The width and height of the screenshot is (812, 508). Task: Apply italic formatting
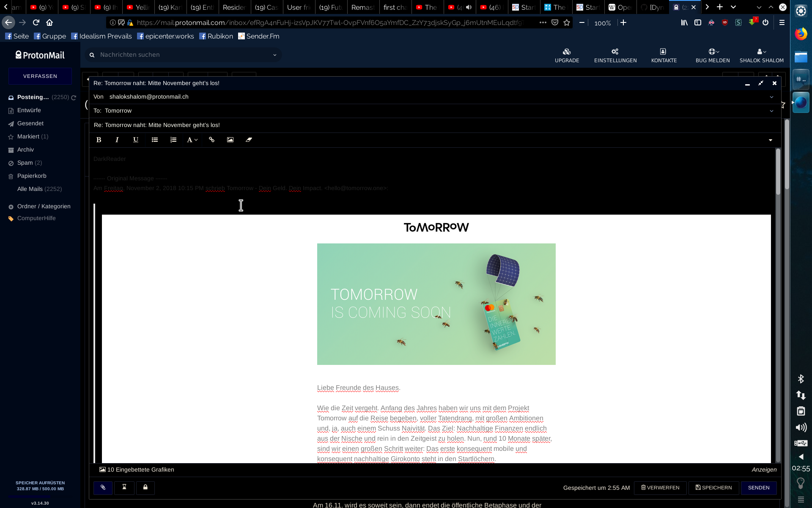pos(117,140)
